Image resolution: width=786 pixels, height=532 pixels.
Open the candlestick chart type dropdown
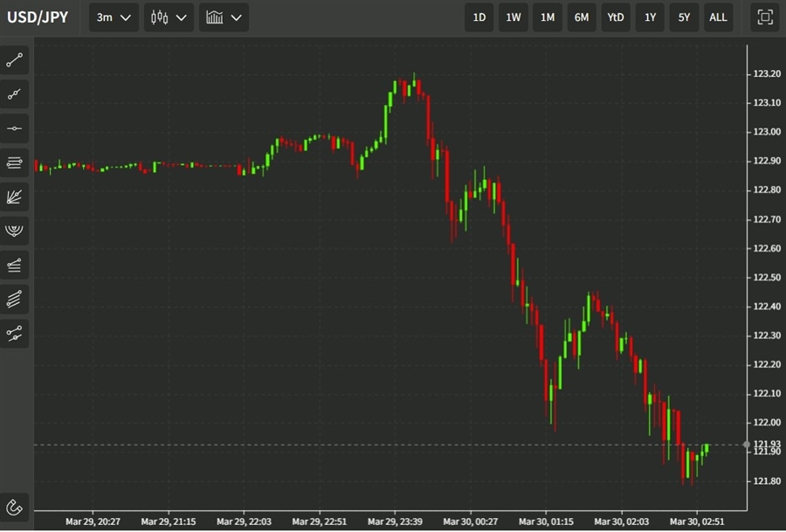(x=169, y=17)
